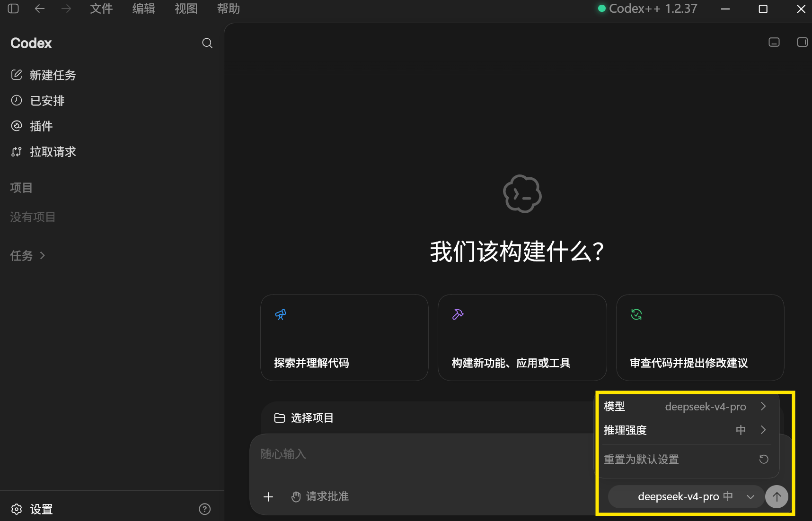
Task: Open the 编辑 menu
Action: [144, 9]
